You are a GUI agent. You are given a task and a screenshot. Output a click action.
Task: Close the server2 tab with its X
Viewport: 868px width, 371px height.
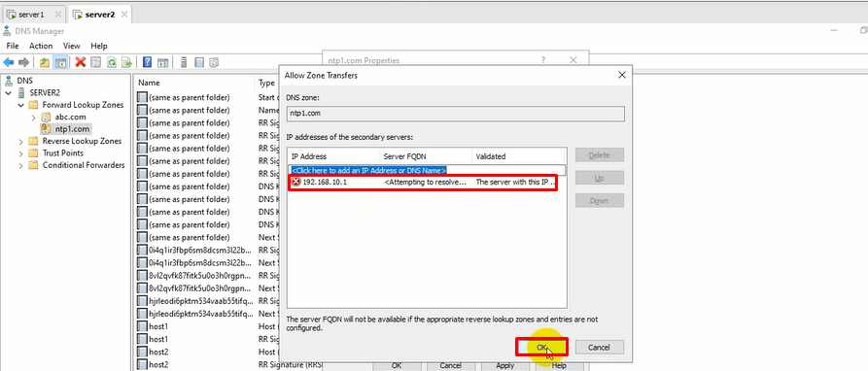(124, 15)
